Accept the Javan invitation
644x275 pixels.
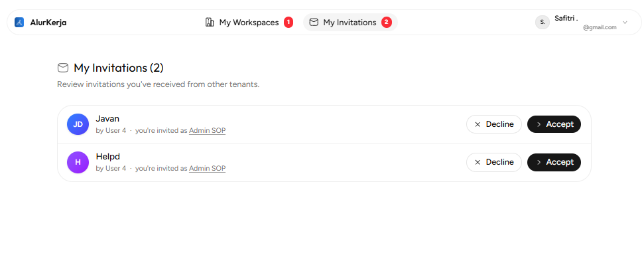pos(554,124)
